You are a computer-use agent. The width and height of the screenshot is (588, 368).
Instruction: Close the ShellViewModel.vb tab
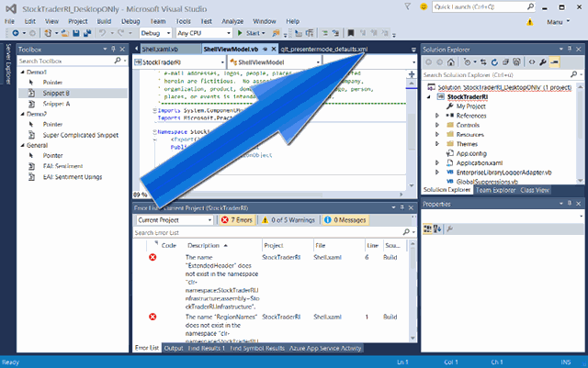[274, 49]
